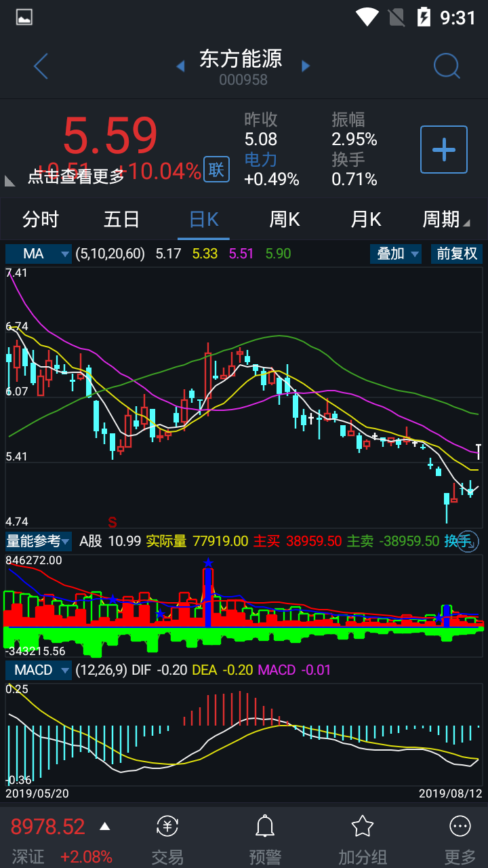Tap the sector change +0.49%
This screenshot has height=868, width=488.
coord(272,179)
